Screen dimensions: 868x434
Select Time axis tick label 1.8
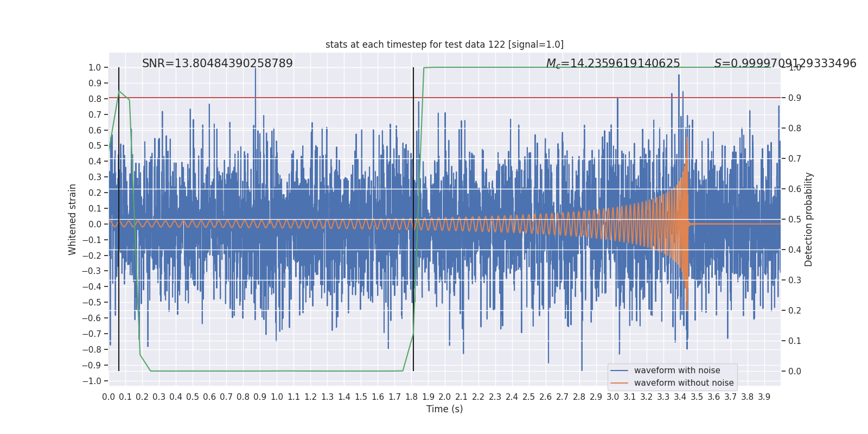point(411,397)
